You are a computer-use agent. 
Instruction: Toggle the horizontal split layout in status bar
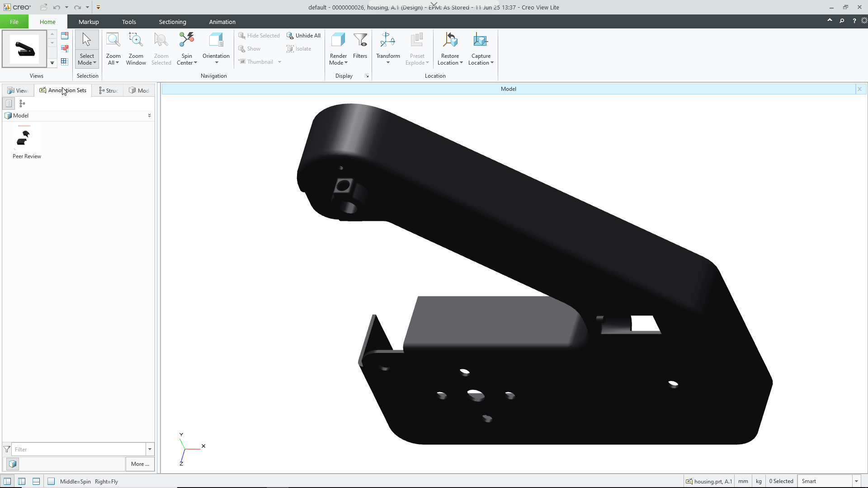(36, 481)
